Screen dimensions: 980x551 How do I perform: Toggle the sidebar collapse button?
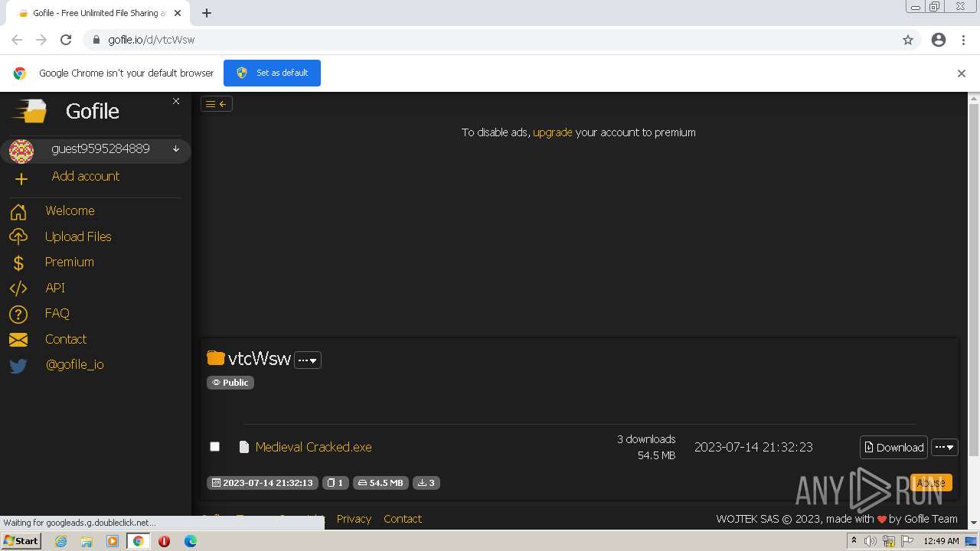point(216,104)
